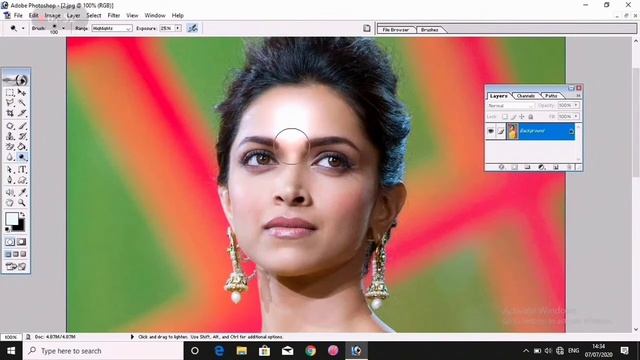Select the Paint Bucket tool
The width and height of the screenshot is (640, 360).
(22, 147)
